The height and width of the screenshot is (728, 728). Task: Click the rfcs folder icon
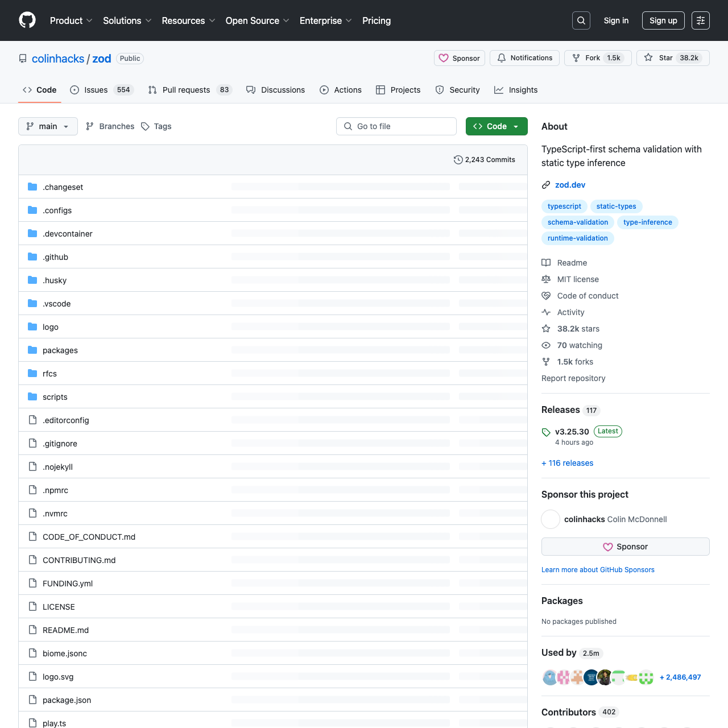[x=32, y=373]
